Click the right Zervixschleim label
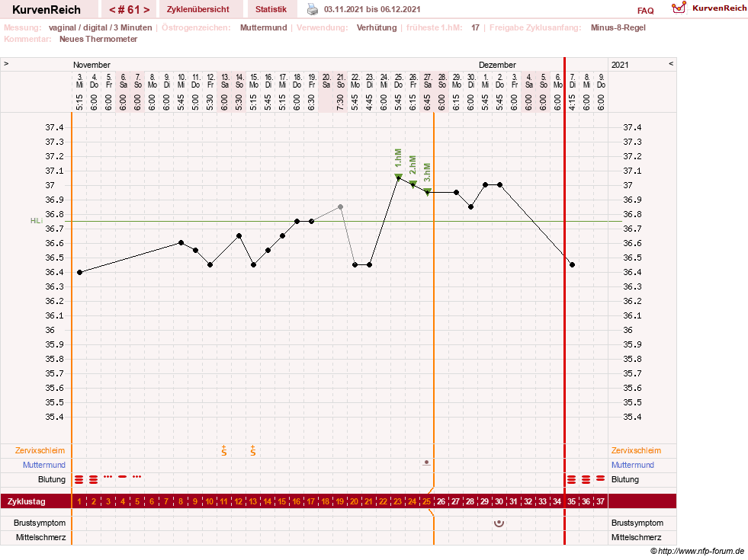748x560 pixels. (637, 450)
